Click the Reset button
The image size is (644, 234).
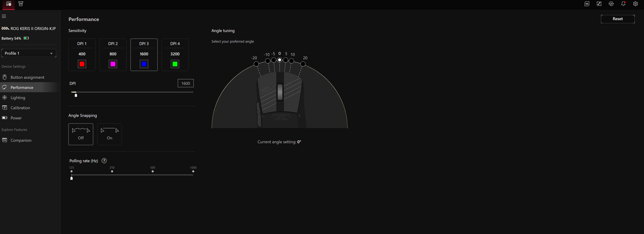[617, 19]
